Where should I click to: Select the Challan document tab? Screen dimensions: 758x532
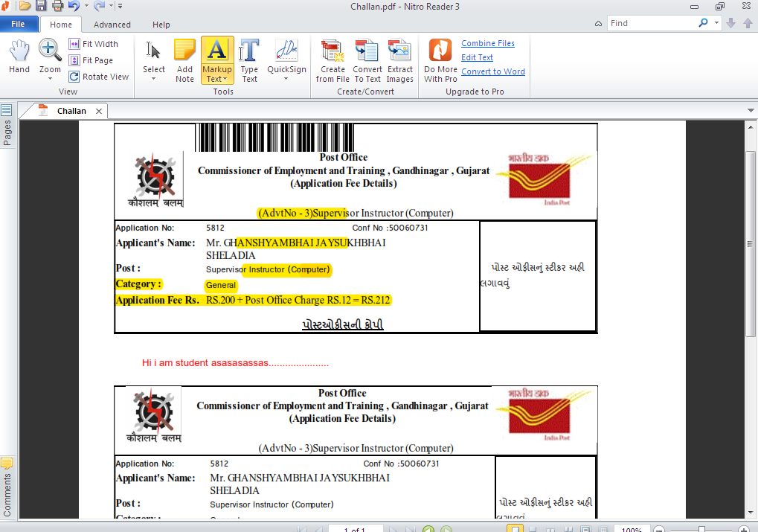point(71,111)
